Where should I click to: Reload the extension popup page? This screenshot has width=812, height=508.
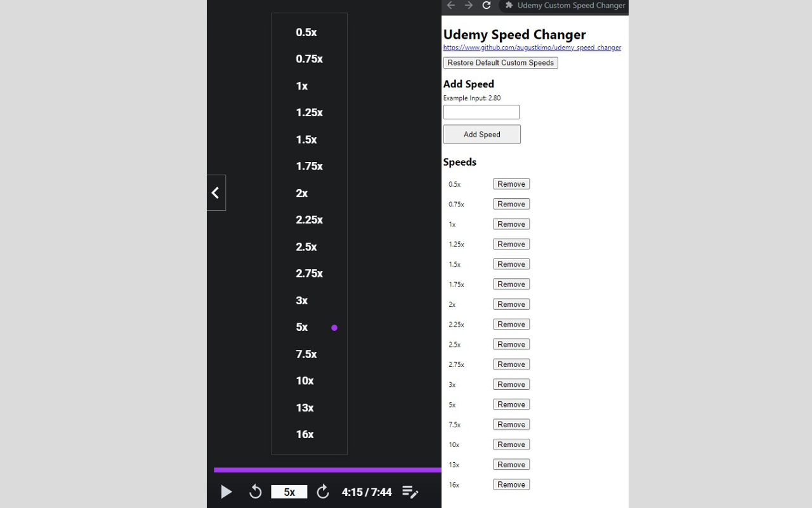coord(486,5)
